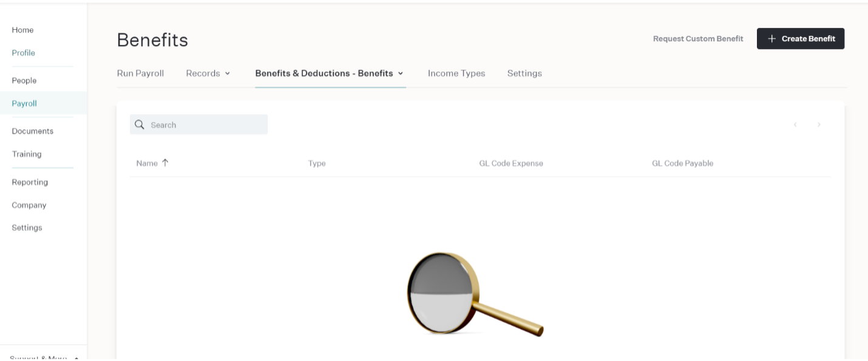This screenshot has width=868, height=361.
Task: Switch to the Run Payroll tab
Action: coord(140,73)
